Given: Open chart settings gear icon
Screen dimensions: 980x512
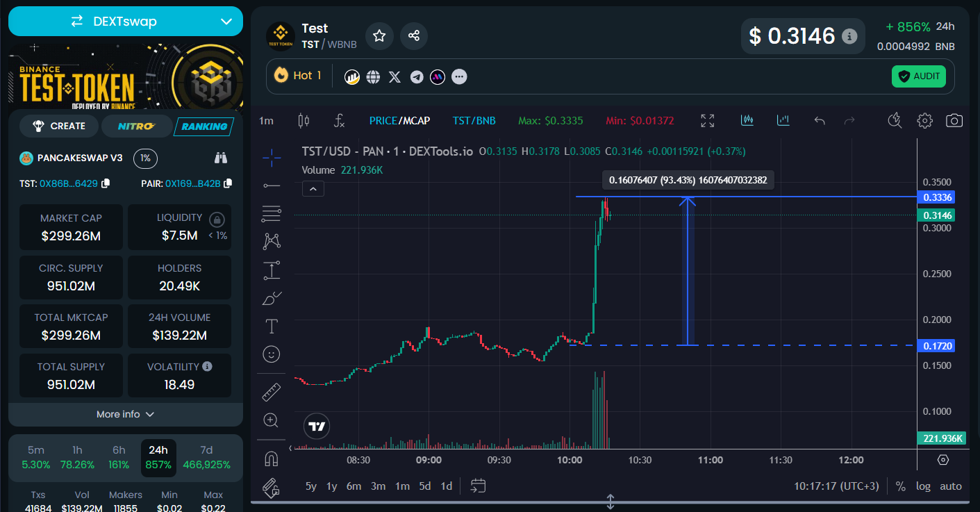Looking at the screenshot, I should click(x=924, y=121).
